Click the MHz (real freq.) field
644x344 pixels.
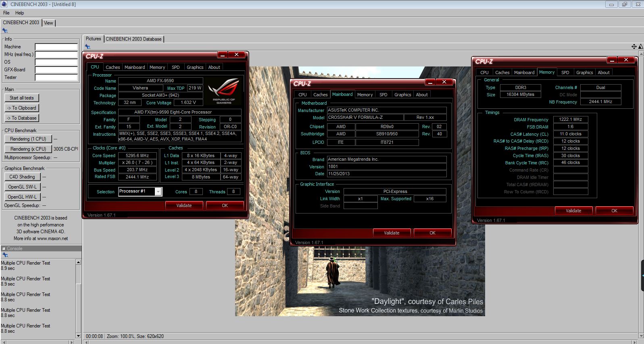(x=56, y=54)
